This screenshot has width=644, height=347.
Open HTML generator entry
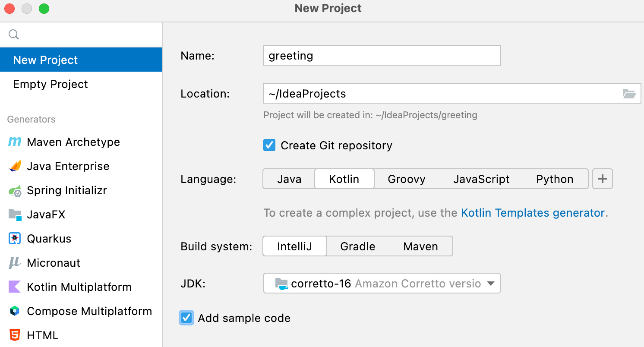[x=81, y=335]
